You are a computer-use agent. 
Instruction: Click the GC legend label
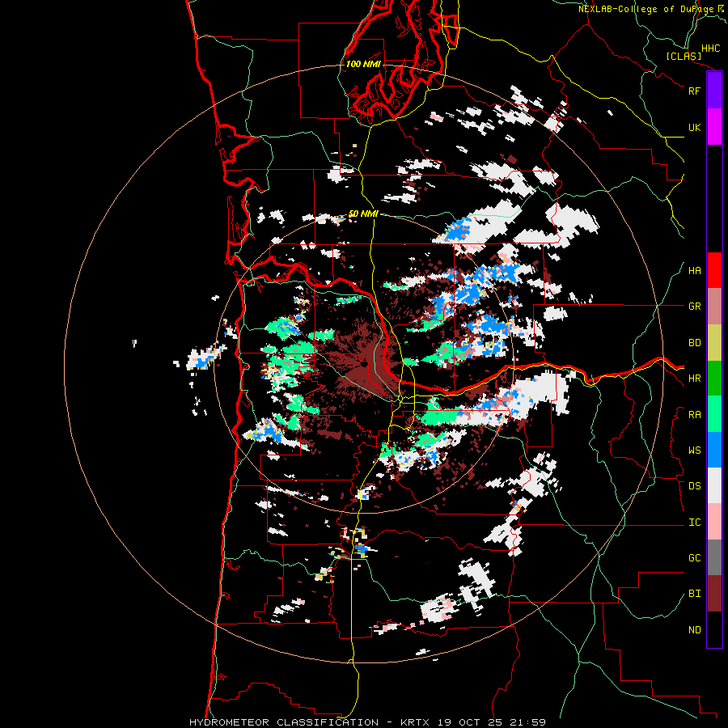(x=694, y=558)
